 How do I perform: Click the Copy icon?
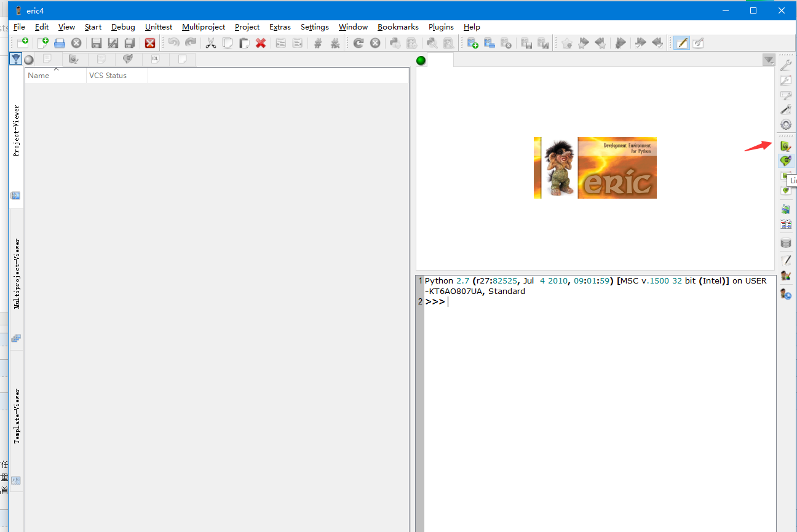(228, 43)
